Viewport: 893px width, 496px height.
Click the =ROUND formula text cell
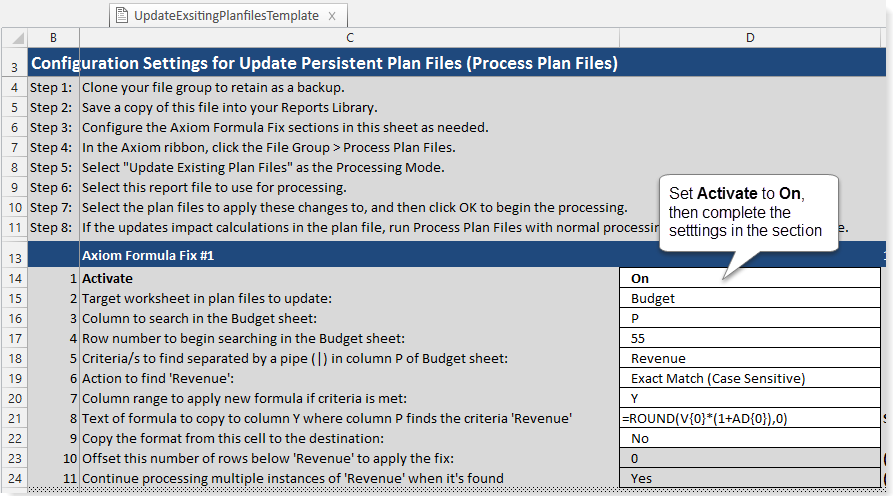[750, 418]
